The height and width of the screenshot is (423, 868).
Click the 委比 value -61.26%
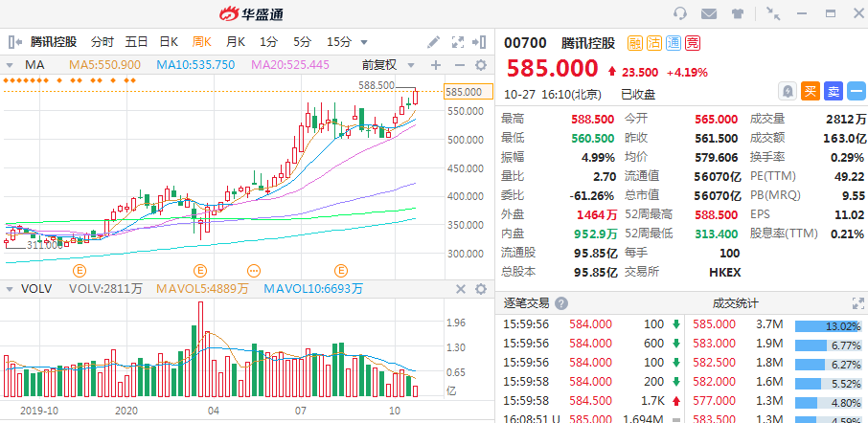click(x=592, y=195)
